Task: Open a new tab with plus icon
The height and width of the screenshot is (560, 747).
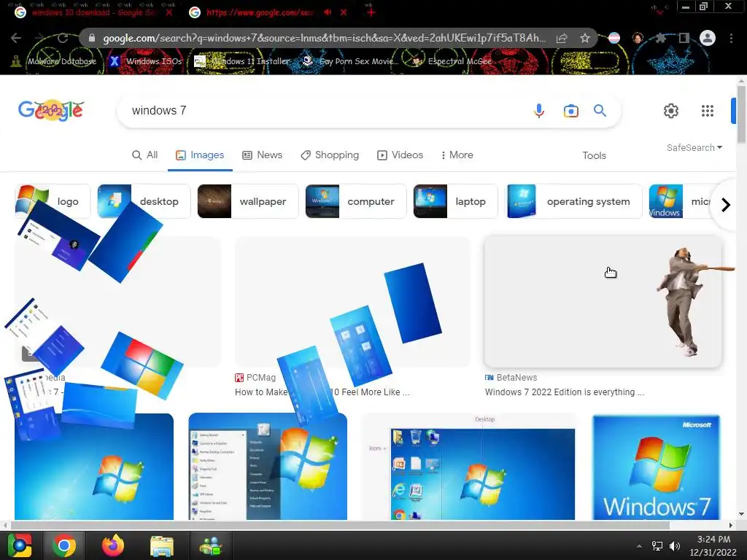Action: (371, 12)
